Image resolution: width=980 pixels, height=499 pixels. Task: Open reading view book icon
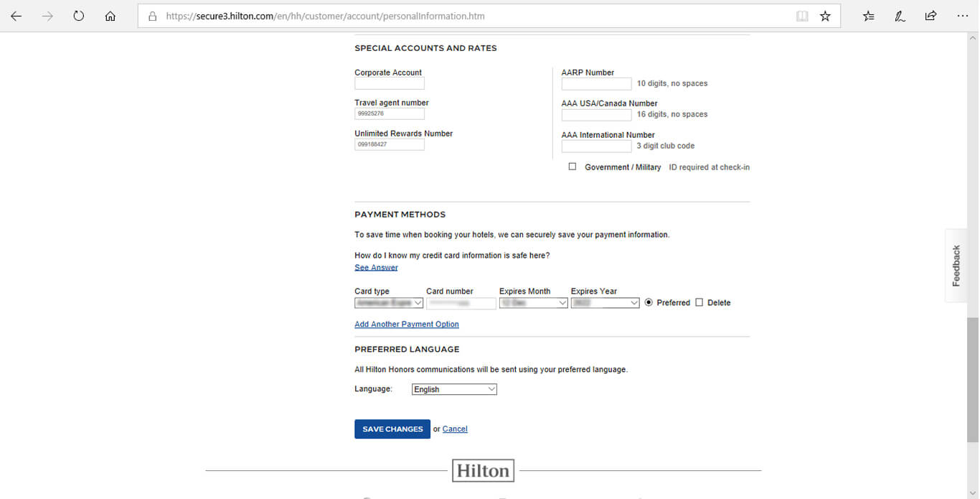pyautogui.click(x=802, y=16)
